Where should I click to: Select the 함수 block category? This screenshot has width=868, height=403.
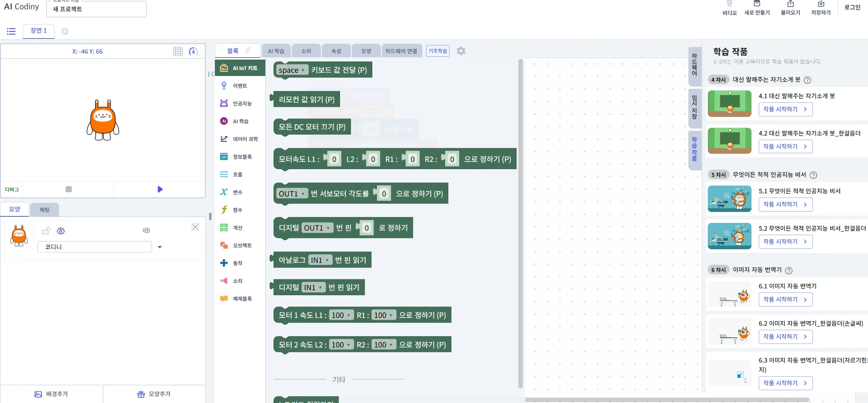tap(240, 210)
